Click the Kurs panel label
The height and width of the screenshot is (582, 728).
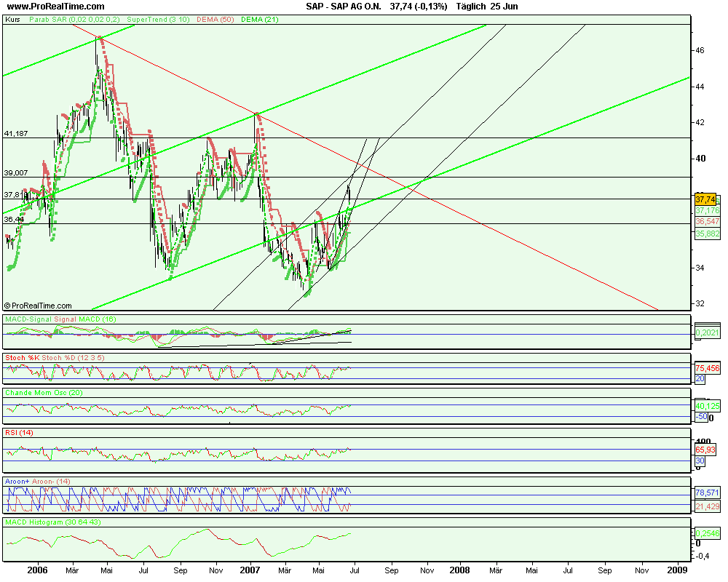[x=12, y=20]
